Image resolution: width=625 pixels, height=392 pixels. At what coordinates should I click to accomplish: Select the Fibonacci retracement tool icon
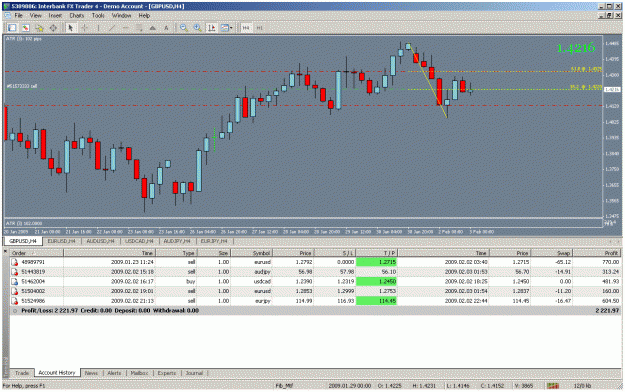point(139,28)
